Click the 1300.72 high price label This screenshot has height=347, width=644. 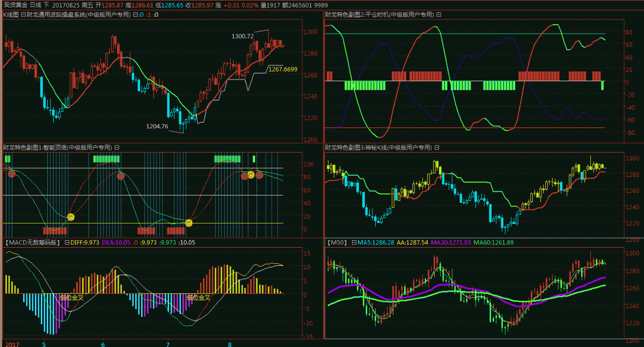pyautogui.click(x=243, y=36)
